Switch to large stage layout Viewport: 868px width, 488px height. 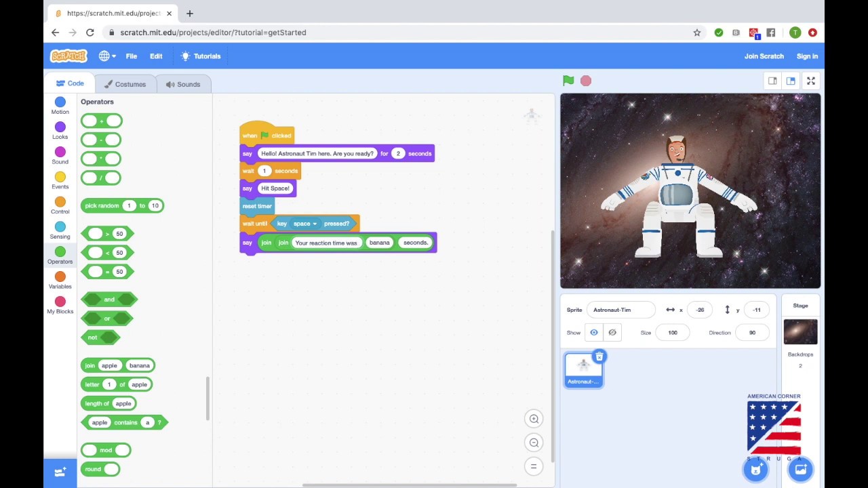(791, 81)
